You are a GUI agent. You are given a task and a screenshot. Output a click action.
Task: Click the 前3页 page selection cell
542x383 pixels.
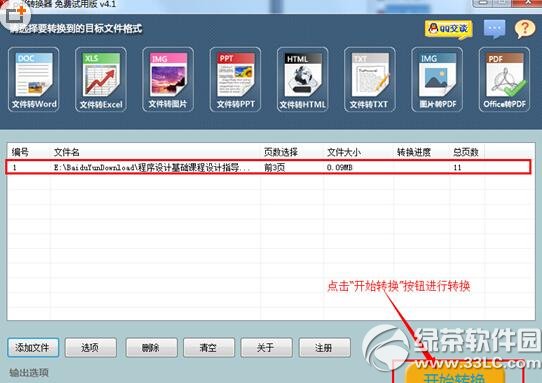[274, 168]
